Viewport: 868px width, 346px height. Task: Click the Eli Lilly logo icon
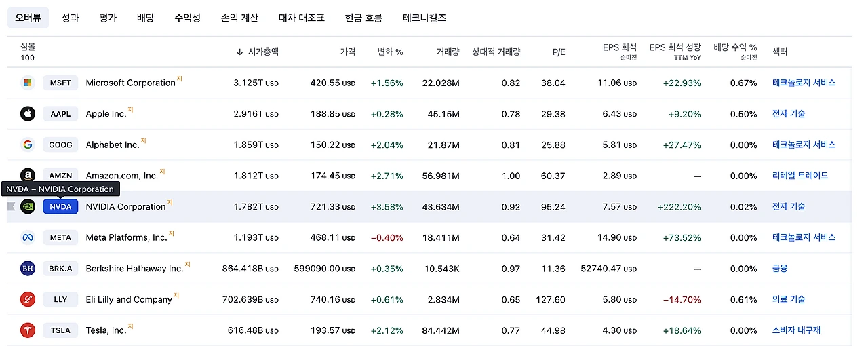27,299
